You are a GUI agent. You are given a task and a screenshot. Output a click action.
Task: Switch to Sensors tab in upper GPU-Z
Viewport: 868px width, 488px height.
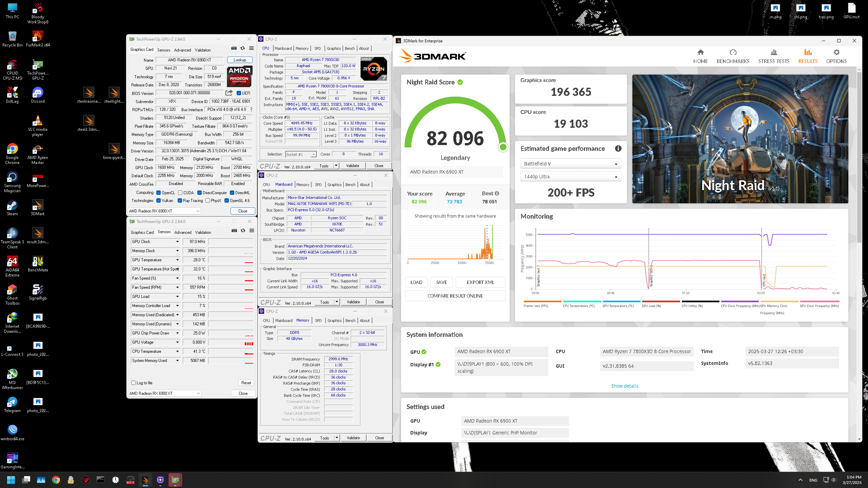click(164, 50)
